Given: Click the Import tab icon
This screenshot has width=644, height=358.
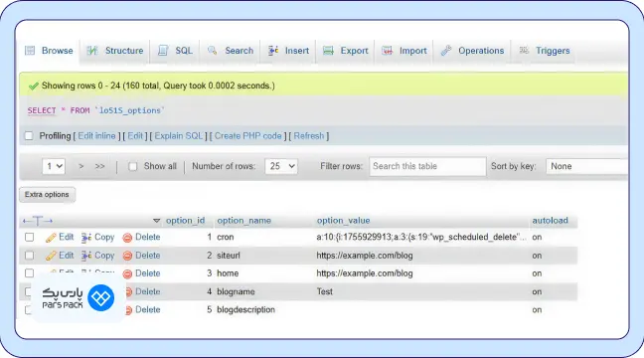Looking at the screenshot, I should (387, 51).
